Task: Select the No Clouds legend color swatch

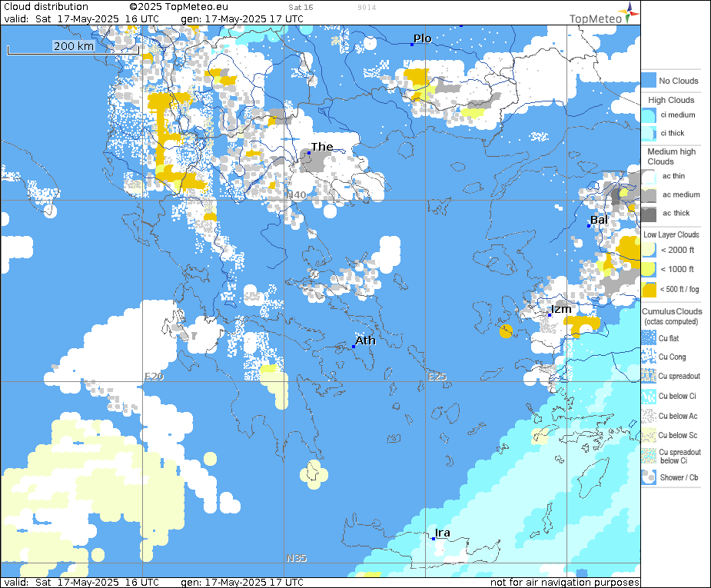Action: point(649,80)
